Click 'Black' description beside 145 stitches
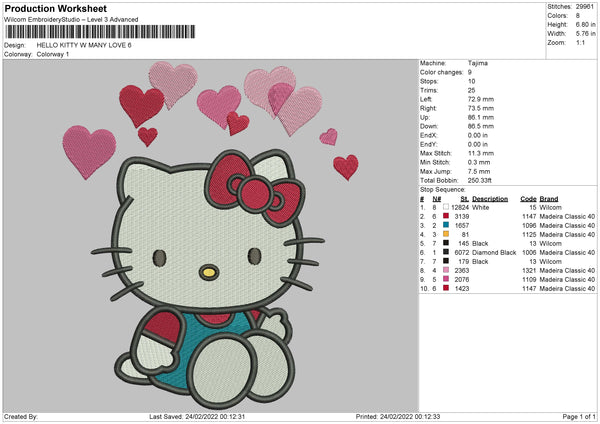Screen dimensions: 600x424 pos(480,243)
